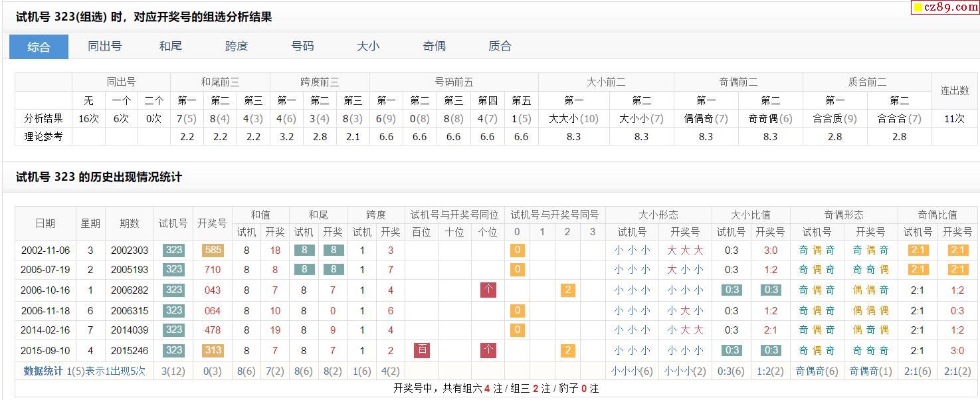Click the orange 585 draw number badge
This screenshot has width=980, height=400.
point(213,250)
